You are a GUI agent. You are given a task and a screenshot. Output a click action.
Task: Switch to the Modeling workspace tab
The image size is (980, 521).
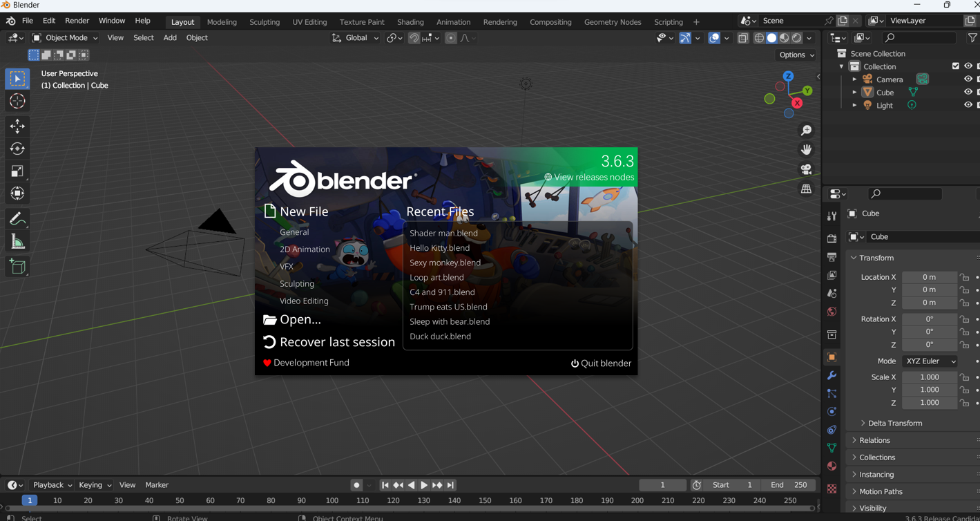coord(222,22)
